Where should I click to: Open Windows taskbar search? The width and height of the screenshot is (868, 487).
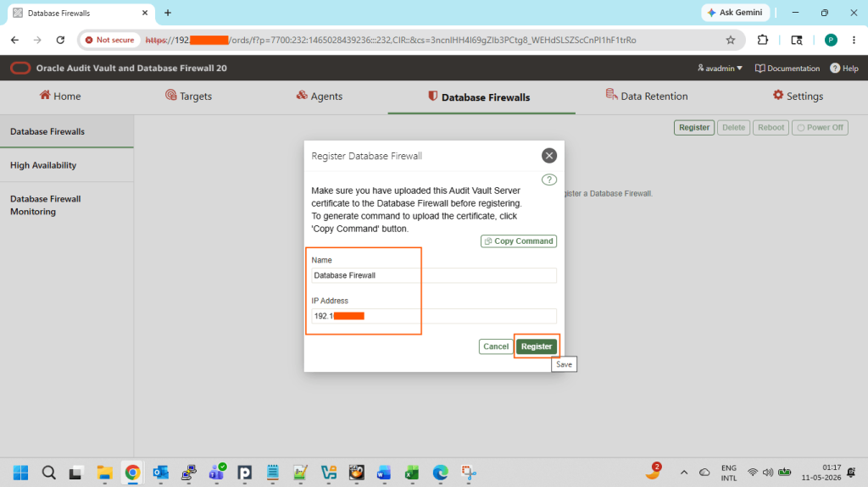tap(48, 473)
